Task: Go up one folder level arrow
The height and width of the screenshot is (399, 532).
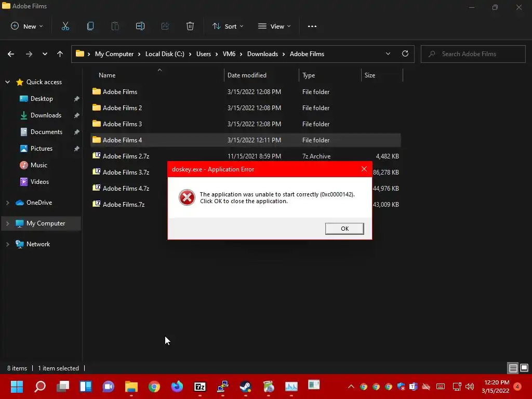Action: [x=60, y=54]
